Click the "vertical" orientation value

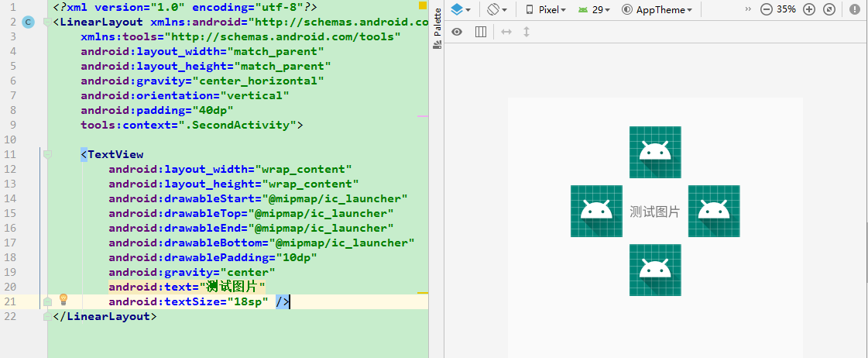coord(255,95)
